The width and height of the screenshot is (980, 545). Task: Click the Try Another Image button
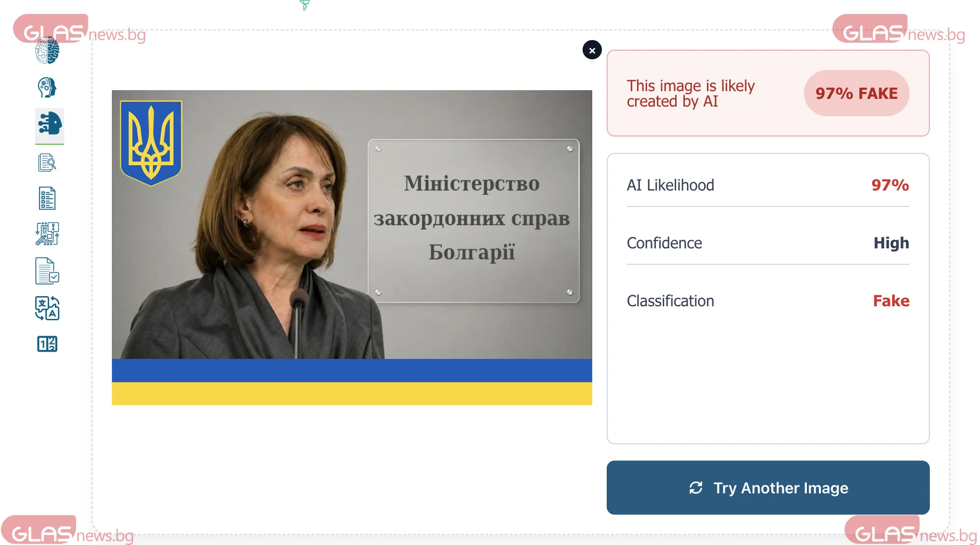tap(768, 488)
